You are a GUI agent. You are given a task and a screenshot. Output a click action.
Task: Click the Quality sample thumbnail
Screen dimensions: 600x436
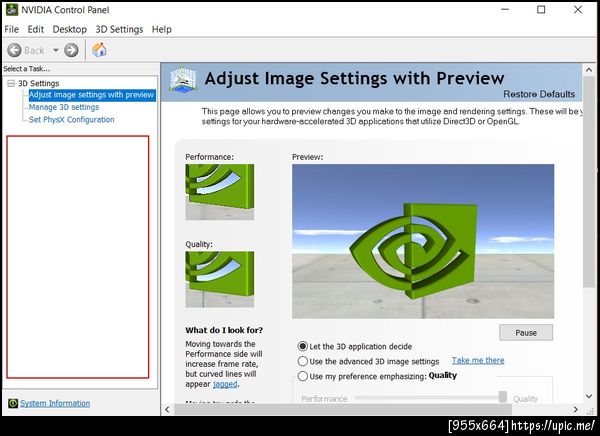click(220, 279)
